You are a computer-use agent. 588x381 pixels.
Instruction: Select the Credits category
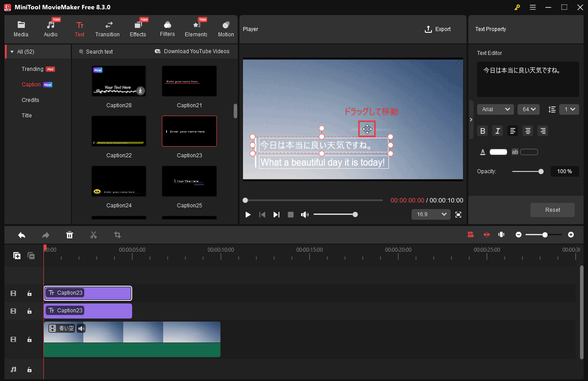pos(31,100)
